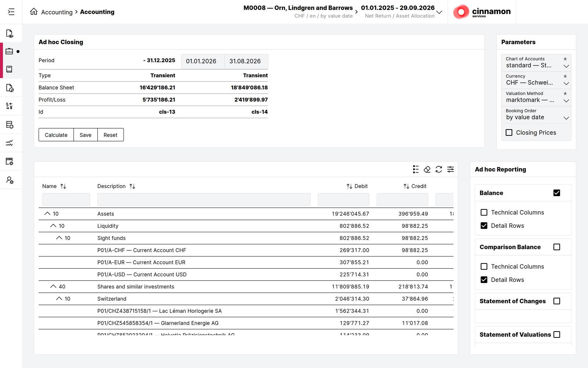Sort by the Debit column header
The width and height of the screenshot is (588, 368).
point(357,186)
